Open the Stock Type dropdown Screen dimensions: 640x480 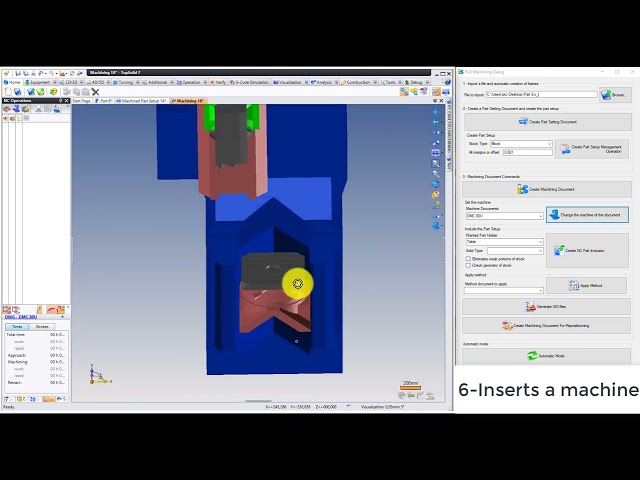click(x=520, y=144)
